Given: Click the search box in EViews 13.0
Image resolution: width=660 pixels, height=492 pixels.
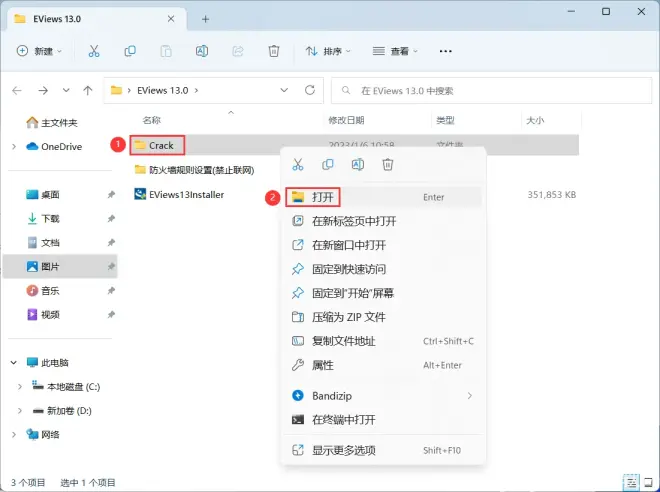Looking at the screenshot, I should [x=491, y=90].
